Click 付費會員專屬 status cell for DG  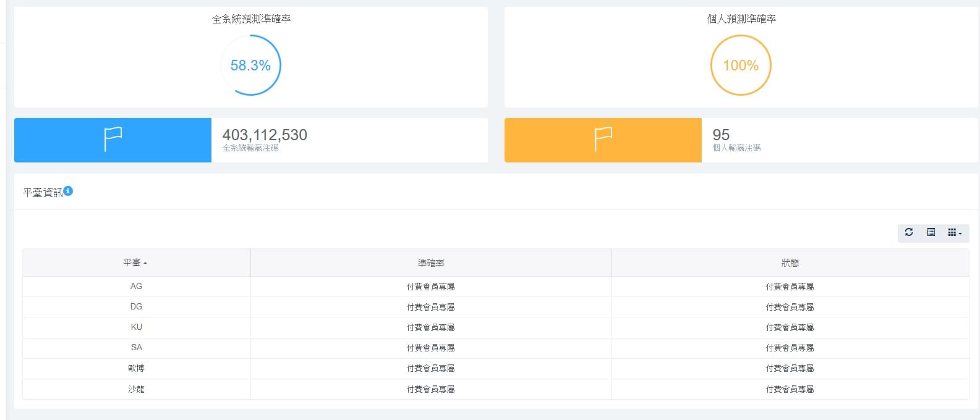click(790, 307)
